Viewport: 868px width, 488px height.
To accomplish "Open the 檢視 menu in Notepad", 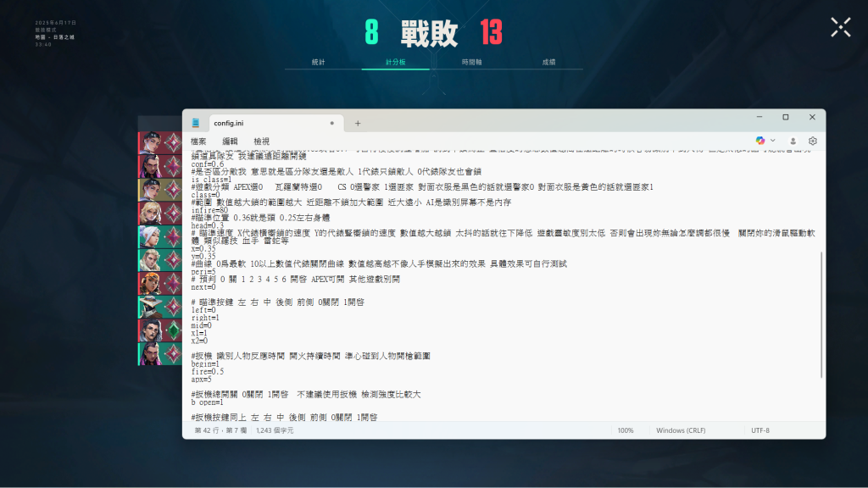I will coord(261,141).
